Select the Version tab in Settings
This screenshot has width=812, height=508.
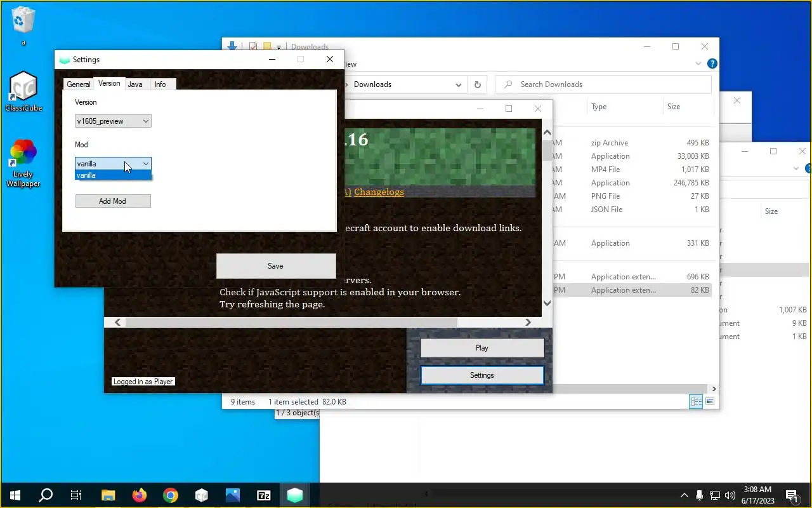point(109,83)
